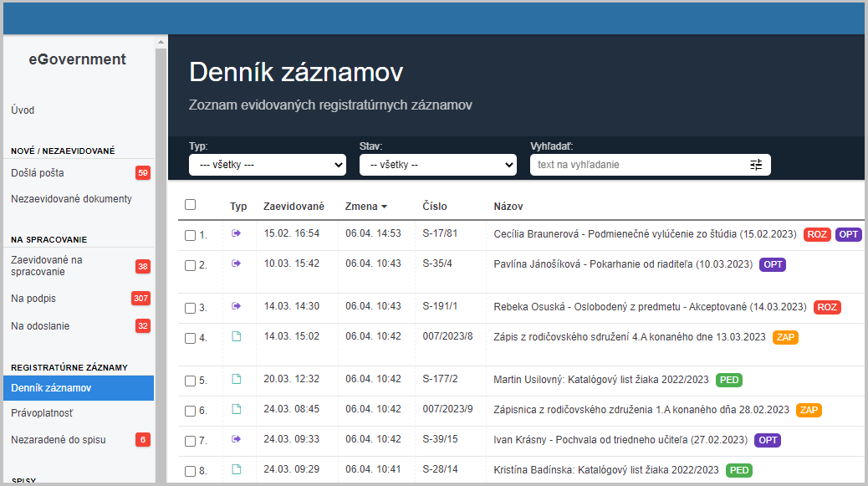Click the sidebar vertical scrollbar
868x486 pixels.
pyautogui.click(x=161, y=251)
